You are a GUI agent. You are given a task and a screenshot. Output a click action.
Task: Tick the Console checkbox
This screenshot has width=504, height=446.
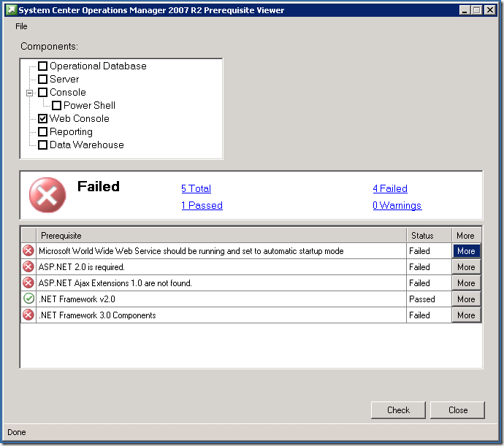[42, 92]
